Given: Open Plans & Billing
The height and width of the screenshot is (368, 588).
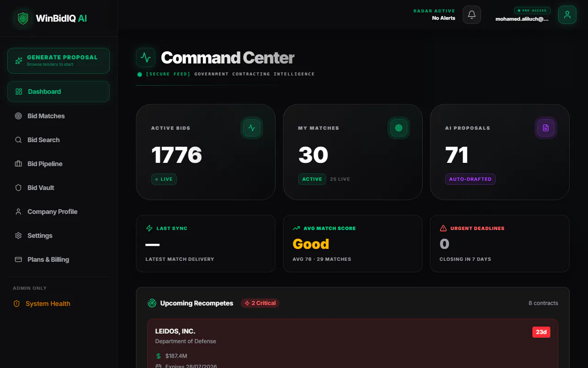Looking at the screenshot, I should click(58, 259).
